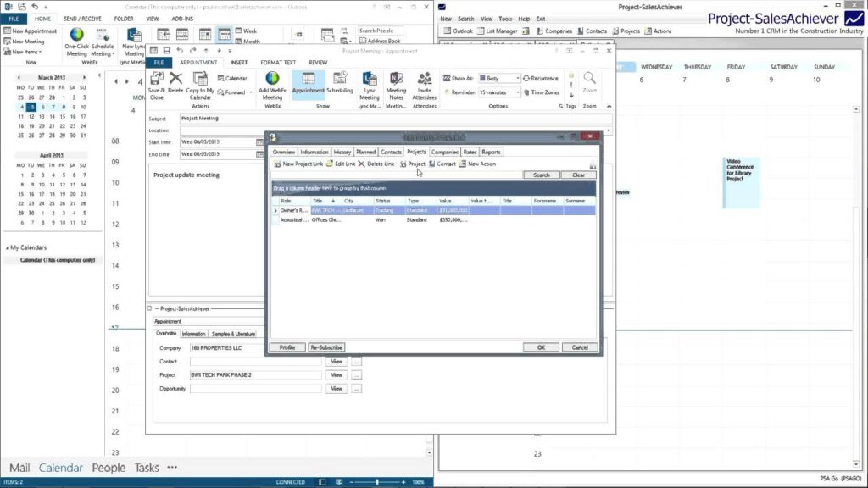The image size is (868, 488).
Task: Open Time Zones option
Action: tap(542, 92)
